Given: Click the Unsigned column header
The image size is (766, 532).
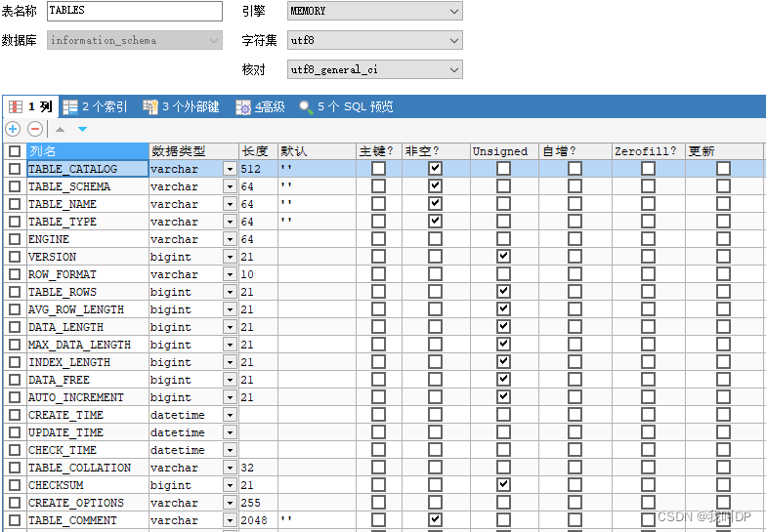Looking at the screenshot, I should (x=504, y=151).
